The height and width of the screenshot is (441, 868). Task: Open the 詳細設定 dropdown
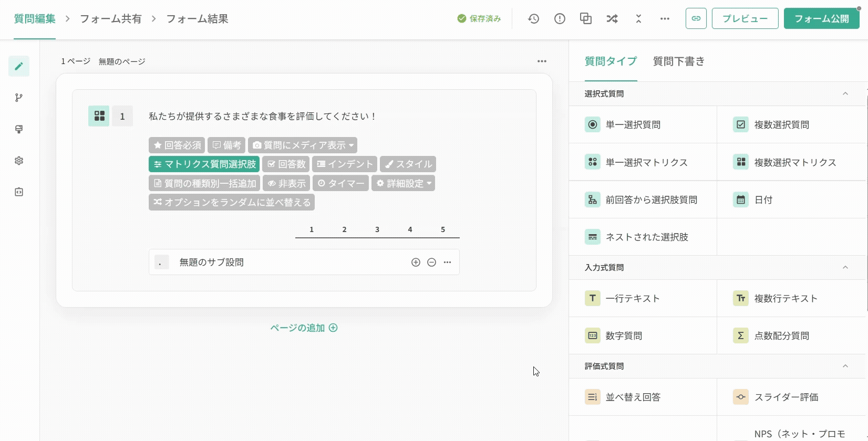coord(403,183)
